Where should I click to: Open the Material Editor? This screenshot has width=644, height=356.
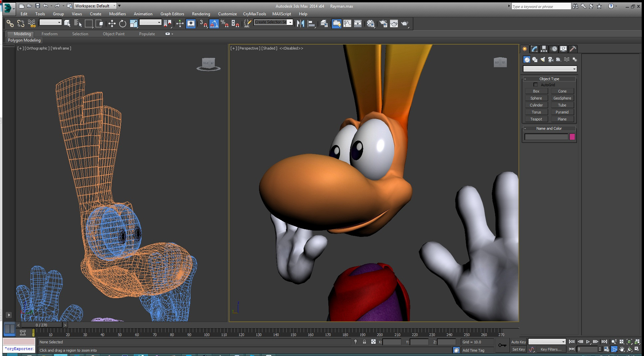(x=371, y=23)
